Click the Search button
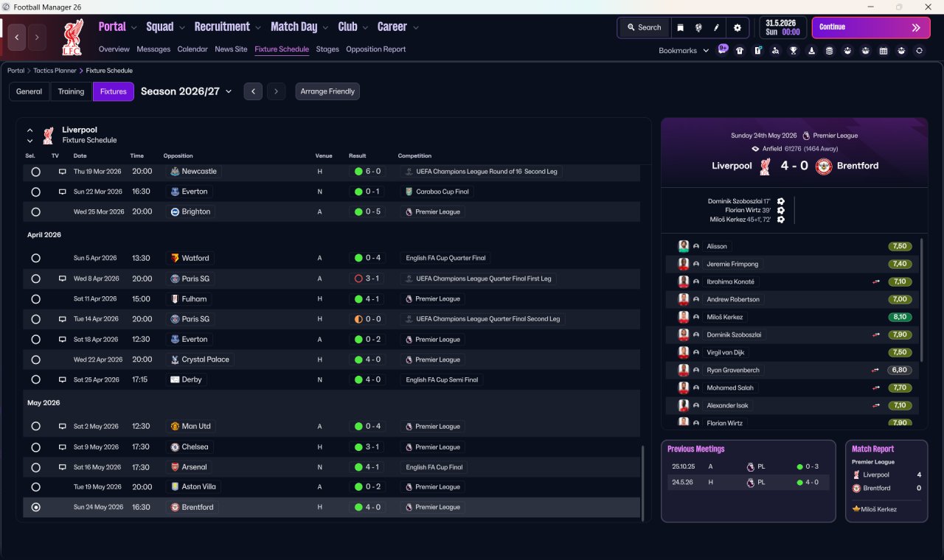Image resolution: width=944 pixels, height=560 pixels. click(644, 27)
